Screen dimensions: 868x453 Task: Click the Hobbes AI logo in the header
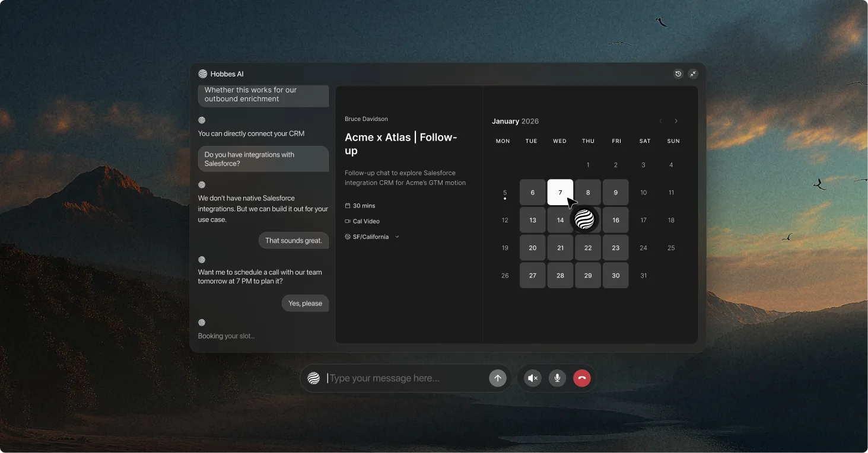click(203, 74)
